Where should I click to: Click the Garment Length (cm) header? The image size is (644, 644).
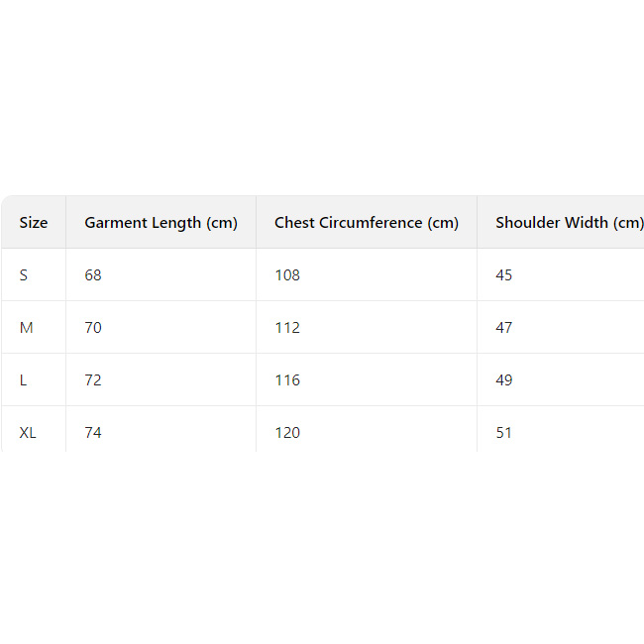tap(161, 223)
